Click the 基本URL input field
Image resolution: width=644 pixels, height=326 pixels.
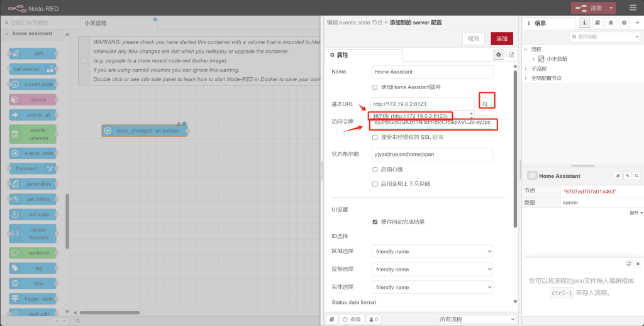click(422, 104)
